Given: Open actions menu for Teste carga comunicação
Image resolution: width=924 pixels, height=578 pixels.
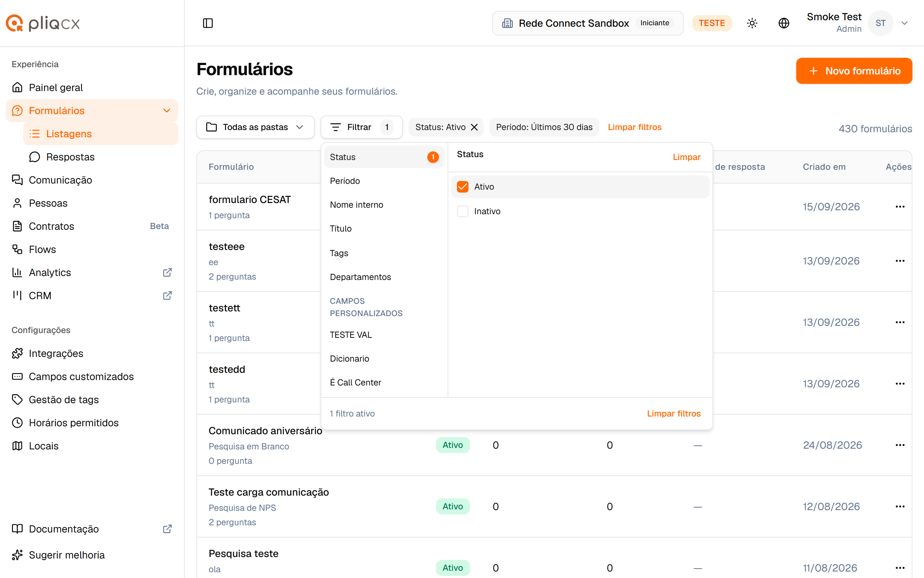Looking at the screenshot, I should [900, 506].
